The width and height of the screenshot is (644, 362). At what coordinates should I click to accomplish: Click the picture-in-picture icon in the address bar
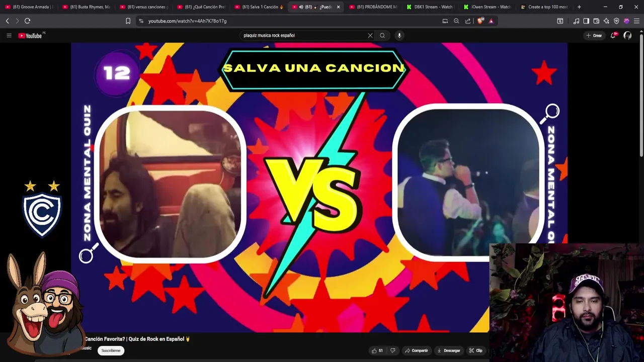pyautogui.click(x=445, y=21)
